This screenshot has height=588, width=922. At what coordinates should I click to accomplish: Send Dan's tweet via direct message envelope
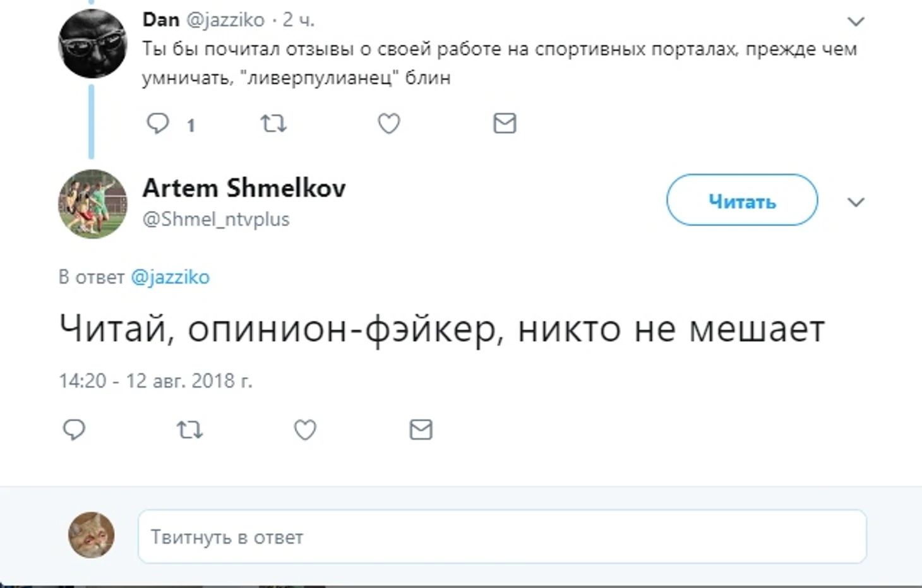click(x=505, y=123)
